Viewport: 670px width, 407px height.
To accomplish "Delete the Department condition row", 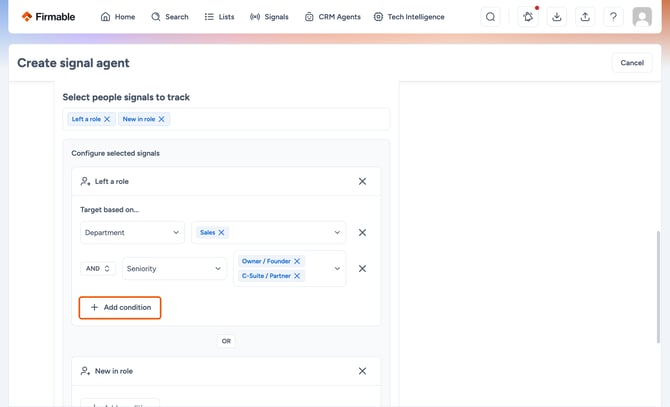I will tap(362, 233).
